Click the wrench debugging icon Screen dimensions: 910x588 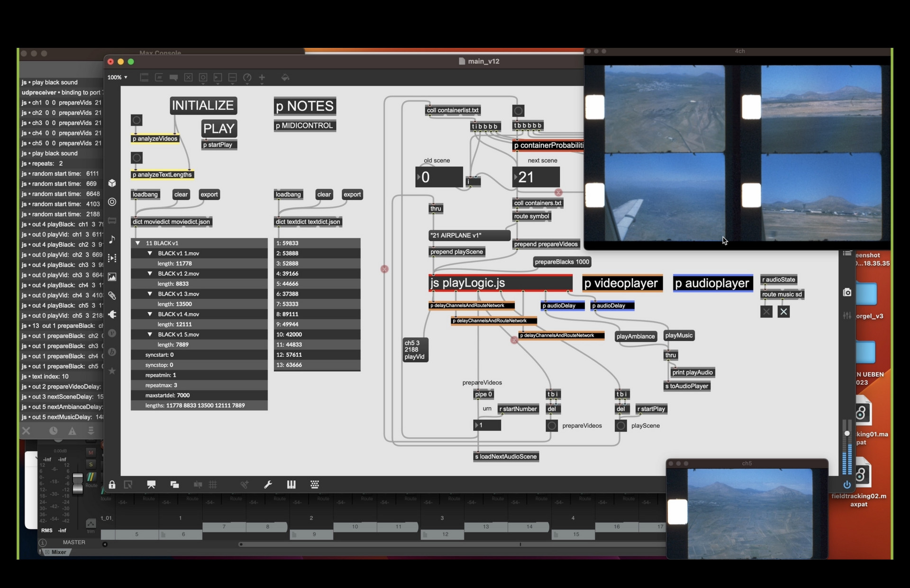pyautogui.click(x=268, y=484)
